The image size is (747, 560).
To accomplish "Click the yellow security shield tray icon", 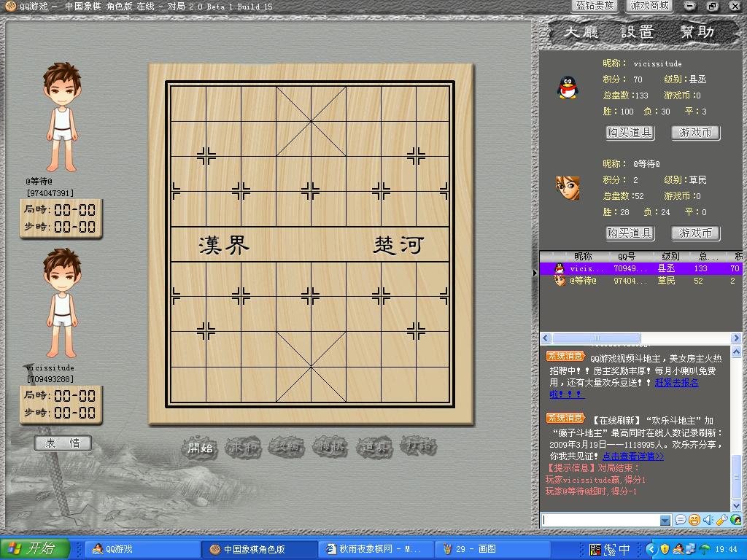I will [x=665, y=549].
